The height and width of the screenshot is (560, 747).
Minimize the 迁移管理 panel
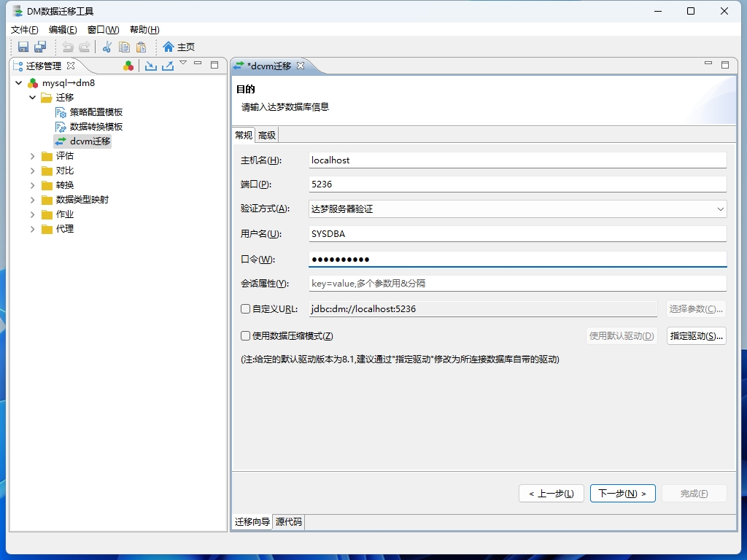[198, 63]
